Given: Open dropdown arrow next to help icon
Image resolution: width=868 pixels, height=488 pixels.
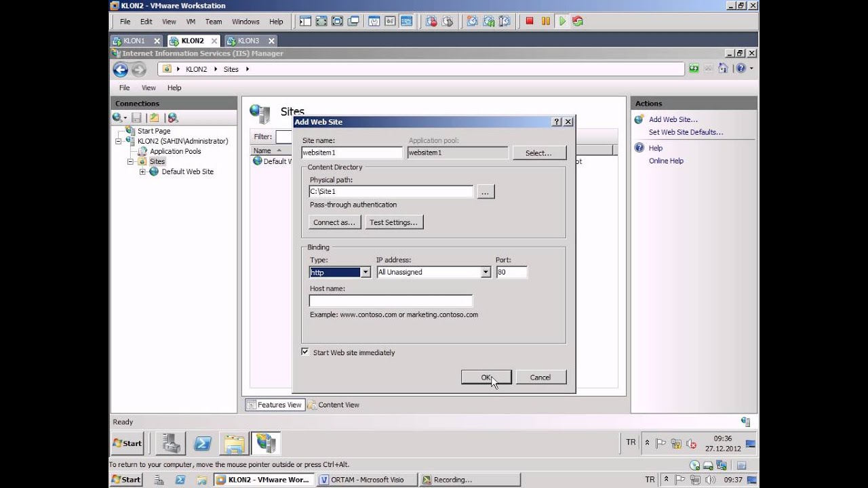Looking at the screenshot, I should (x=751, y=68).
